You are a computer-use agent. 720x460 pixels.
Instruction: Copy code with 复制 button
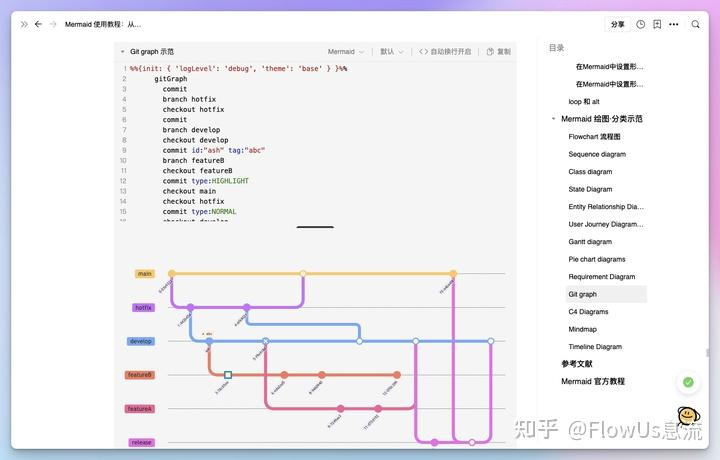[x=498, y=51]
